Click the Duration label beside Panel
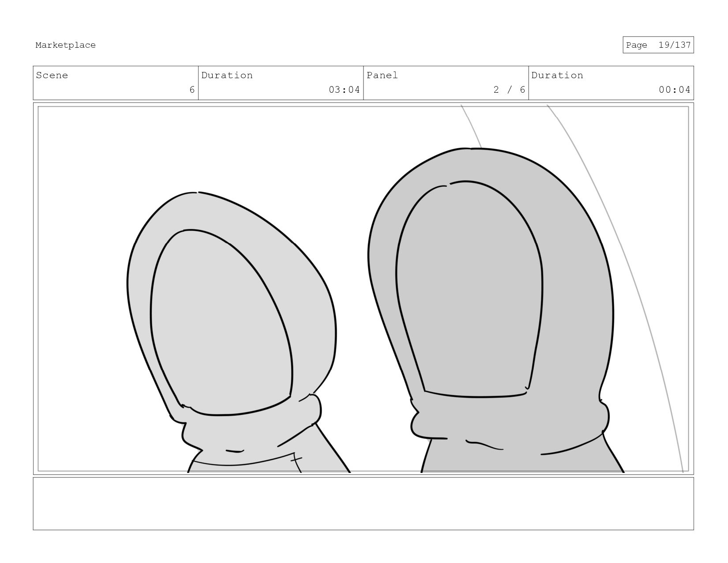The width and height of the screenshot is (728, 563). tap(557, 75)
